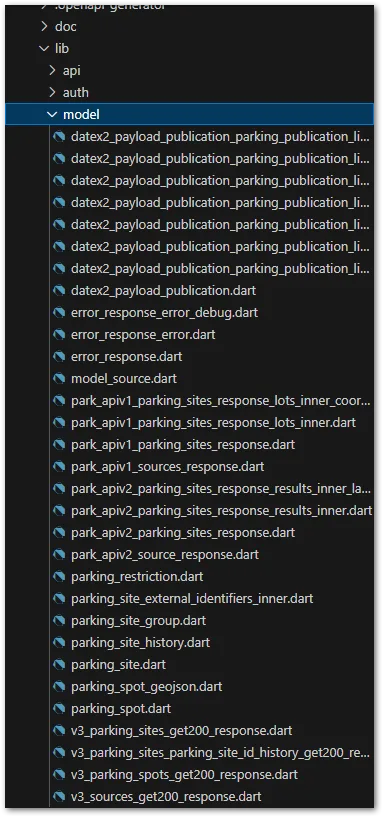Click Dart icon beside datex2_payload_publication.dart

(x=59, y=290)
